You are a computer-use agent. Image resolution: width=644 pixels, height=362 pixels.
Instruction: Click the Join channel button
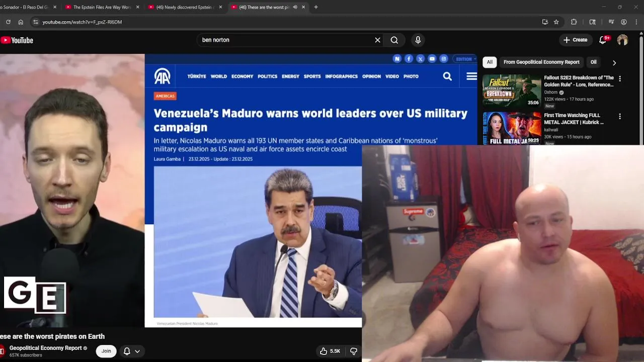pos(106,351)
